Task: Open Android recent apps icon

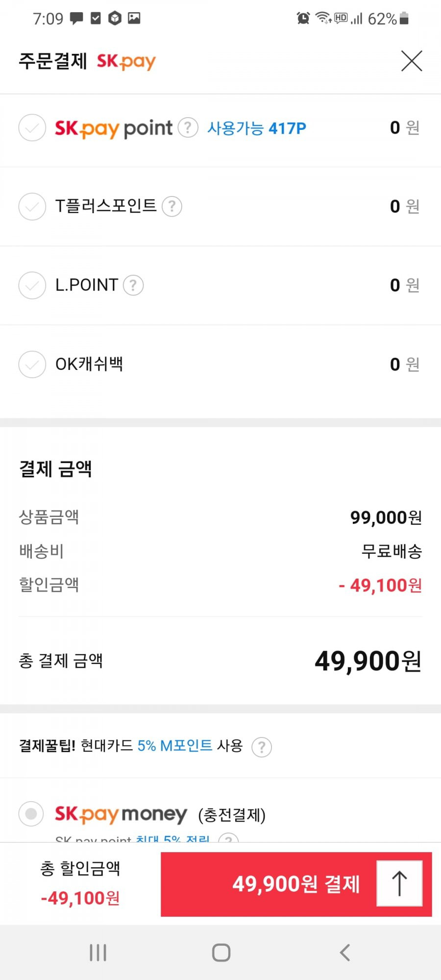Action: pyautogui.click(x=98, y=953)
